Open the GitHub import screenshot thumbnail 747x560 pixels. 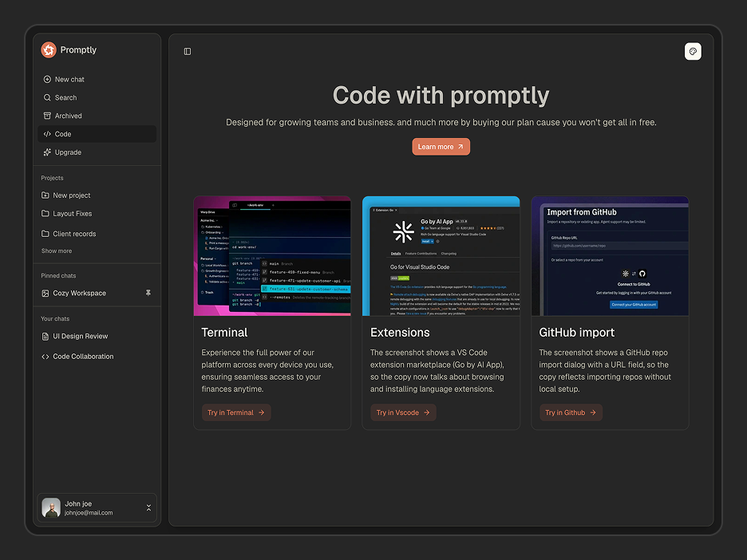pyautogui.click(x=610, y=256)
